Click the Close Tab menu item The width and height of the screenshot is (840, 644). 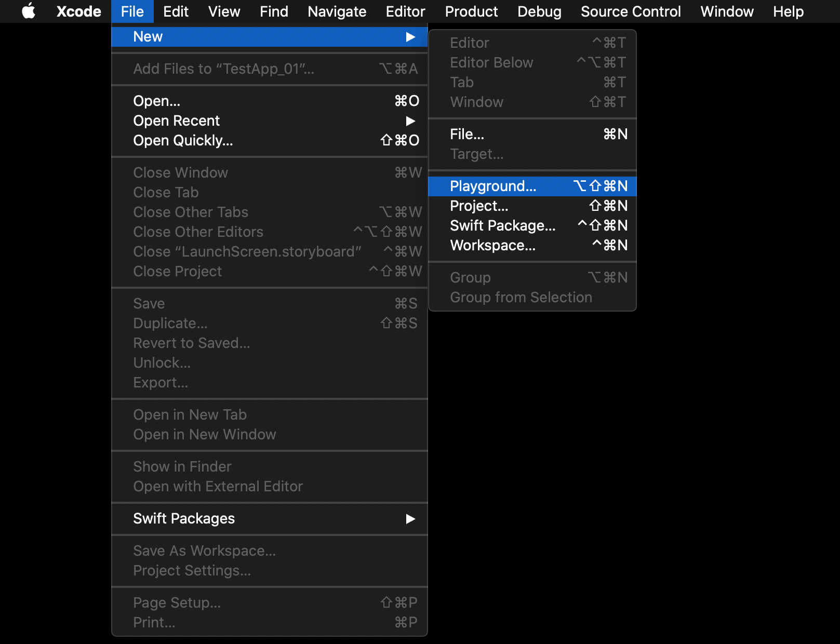[x=270, y=192]
